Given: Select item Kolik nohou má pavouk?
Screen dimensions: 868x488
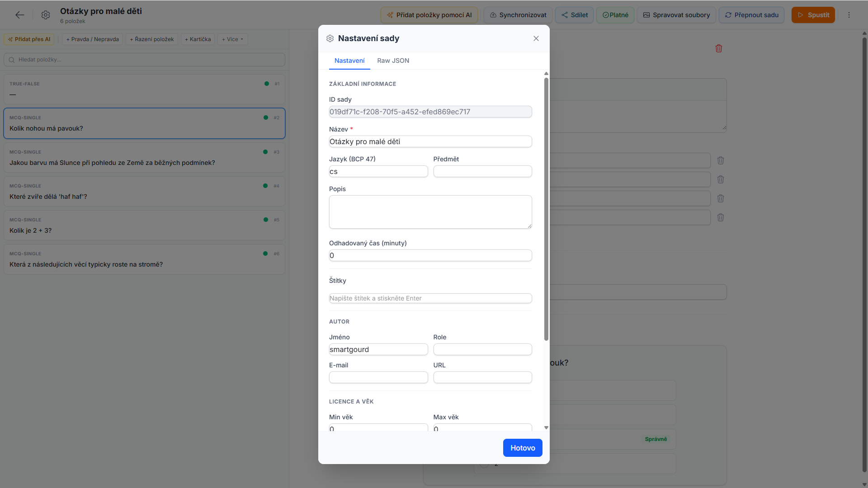Looking at the screenshot, I should [x=144, y=123].
